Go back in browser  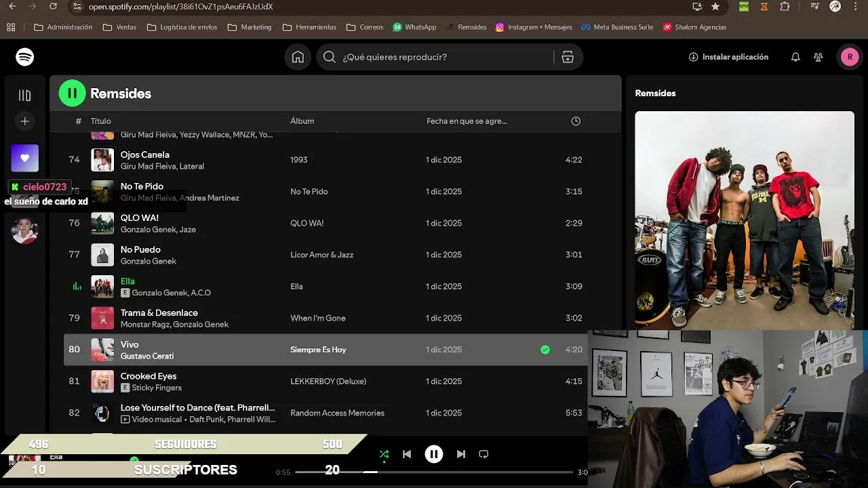click(12, 6)
